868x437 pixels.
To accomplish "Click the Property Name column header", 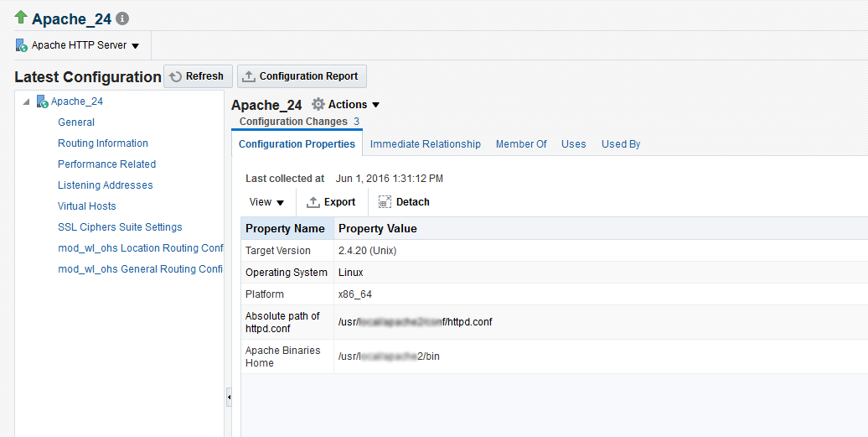I will coord(287,229).
